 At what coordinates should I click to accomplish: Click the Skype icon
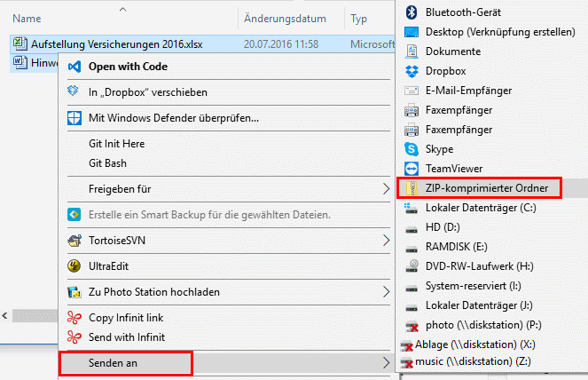coord(411,149)
